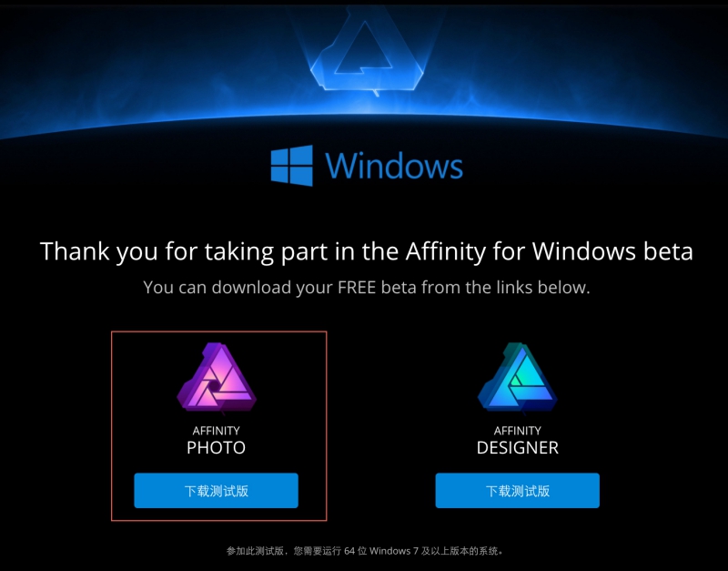Image resolution: width=728 pixels, height=571 pixels.
Task: Click the 64-bit Windows 7 requirement note
Action: coord(365,551)
